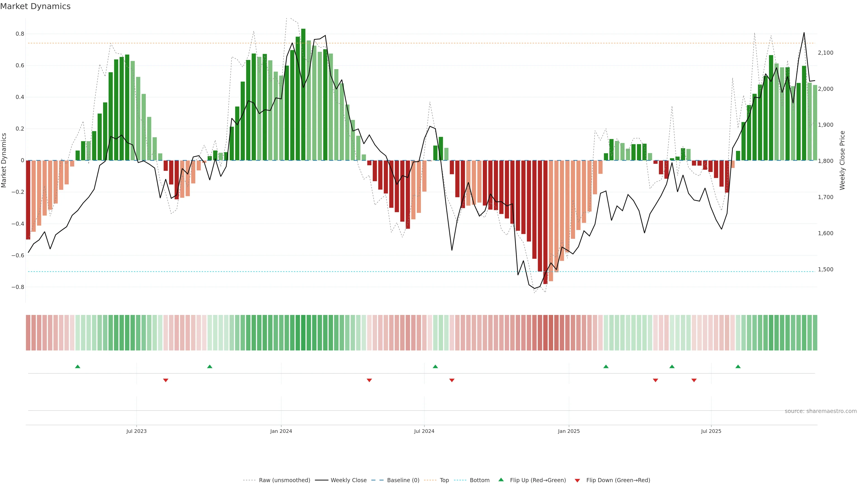Image resolution: width=868 pixels, height=488 pixels.
Task: Toggle the Baseline (0) legend entry
Action: click(403, 480)
